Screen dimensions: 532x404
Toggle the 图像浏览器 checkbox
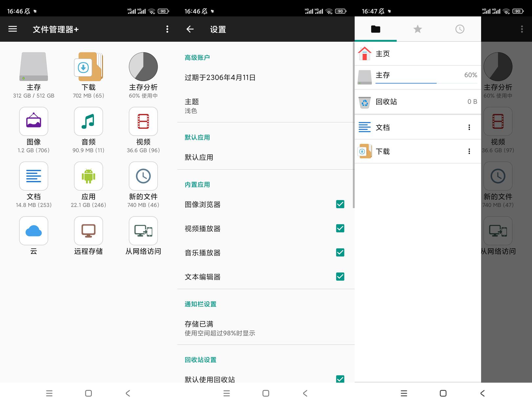[340, 204]
